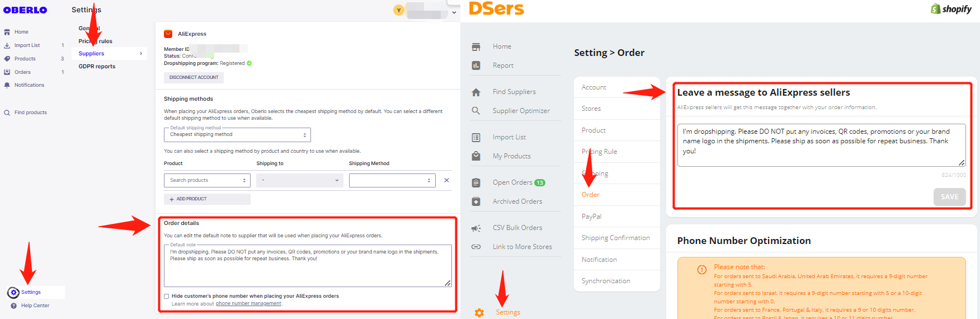This screenshot has width=980, height=319.
Task: Open Search products dropdown
Action: (x=207, y=180)
